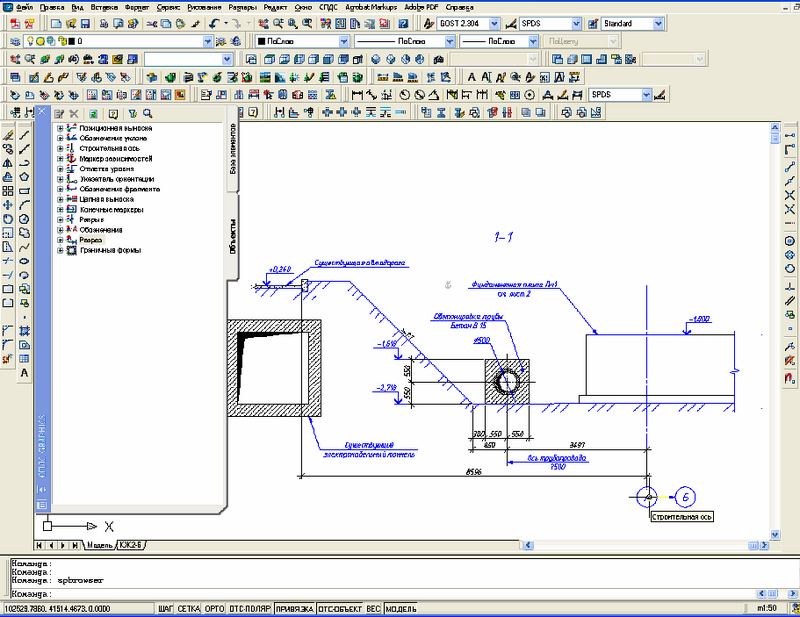800x617 pixels.
Task: Switch to the КЖ2-6 layout tab
Action: coord(131,545)
